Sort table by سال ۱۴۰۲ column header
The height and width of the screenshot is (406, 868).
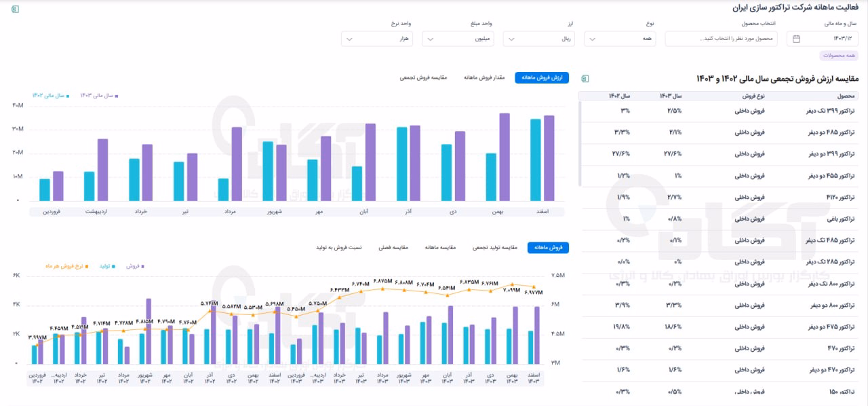pos(619,96)
